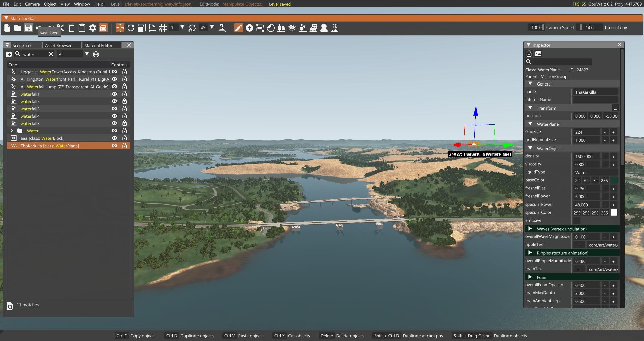Hide waterfall1 using its eye icon

point(114,94)
